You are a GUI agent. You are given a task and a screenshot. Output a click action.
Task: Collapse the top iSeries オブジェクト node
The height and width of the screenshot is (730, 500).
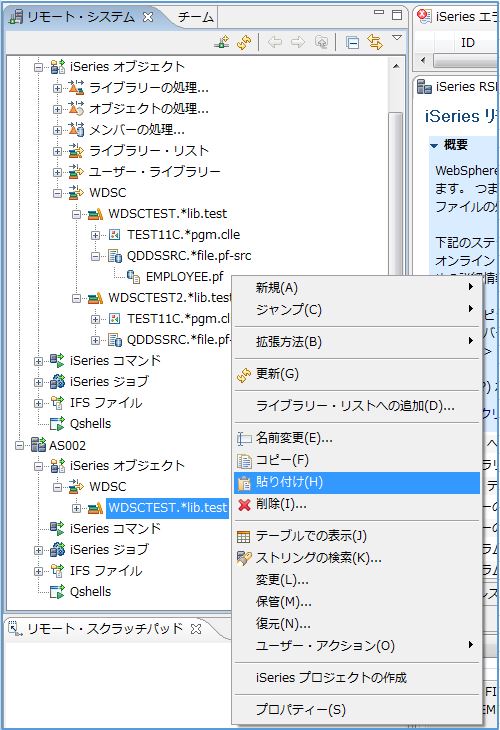38,68
